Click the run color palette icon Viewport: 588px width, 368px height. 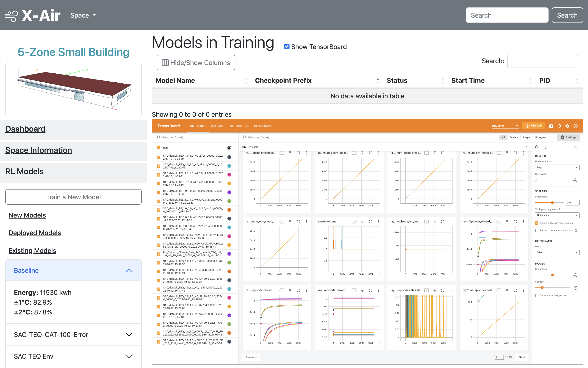tap(229, 148)
